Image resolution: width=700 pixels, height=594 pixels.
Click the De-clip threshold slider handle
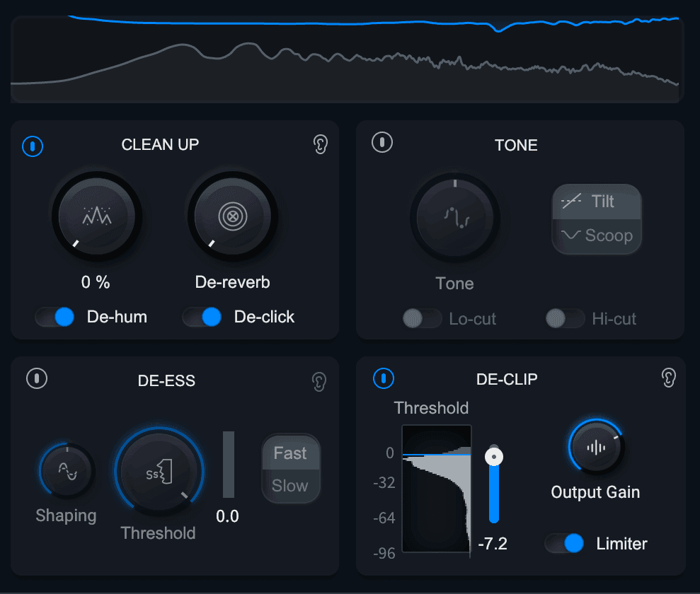(x=494, y=457)
